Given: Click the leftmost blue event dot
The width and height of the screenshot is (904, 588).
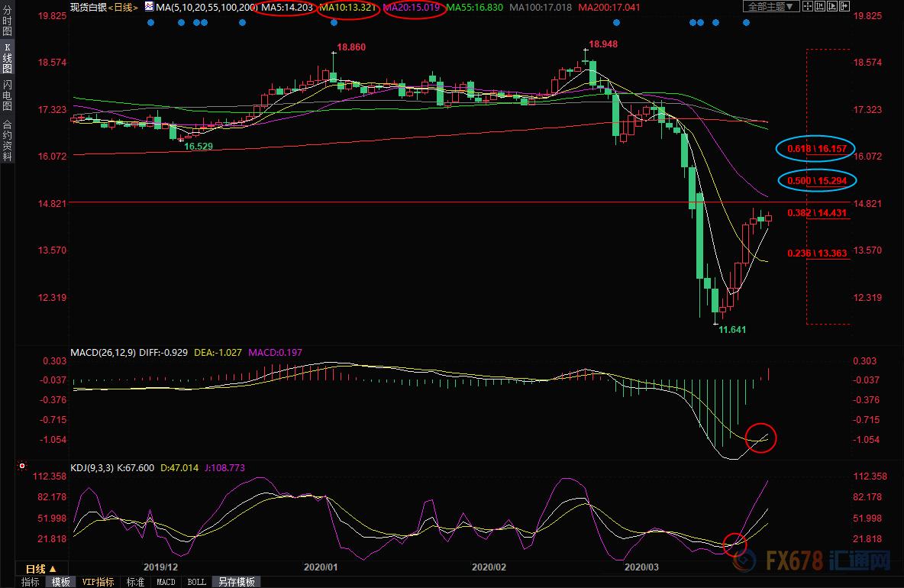Looking at the screenshot, I should pos(151,23).
